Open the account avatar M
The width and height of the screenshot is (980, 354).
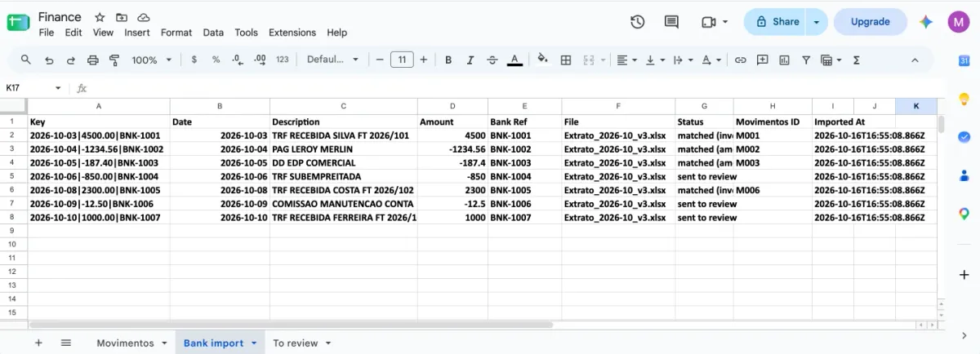pyautogui.click(x=959, y=22)
